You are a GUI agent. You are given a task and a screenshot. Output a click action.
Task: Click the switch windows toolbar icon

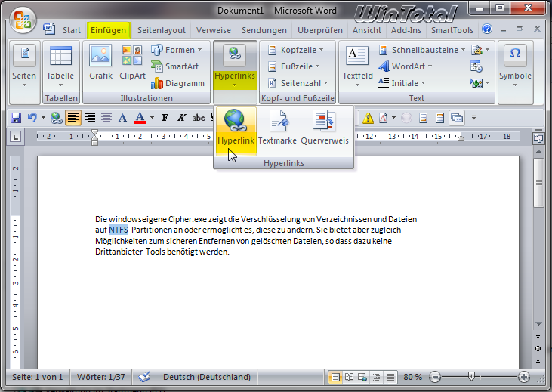pyautogui.click(x=457, y=118)
